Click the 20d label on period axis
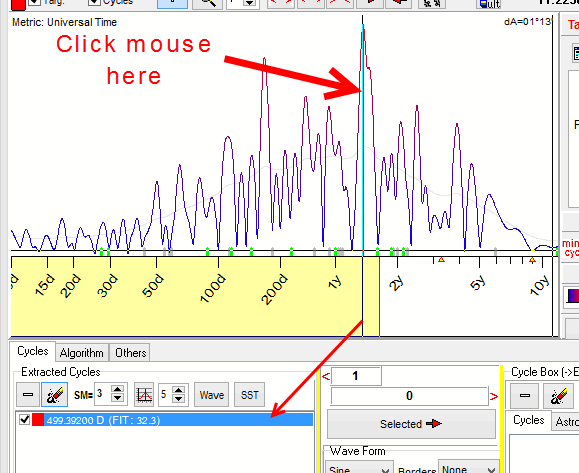 point(70,286)
